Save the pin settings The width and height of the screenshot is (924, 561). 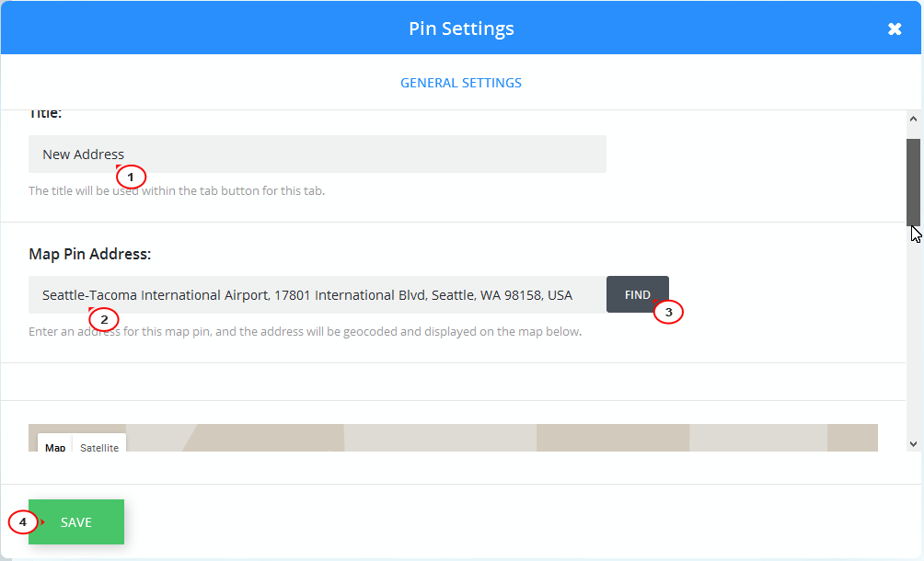coord(76,522)
